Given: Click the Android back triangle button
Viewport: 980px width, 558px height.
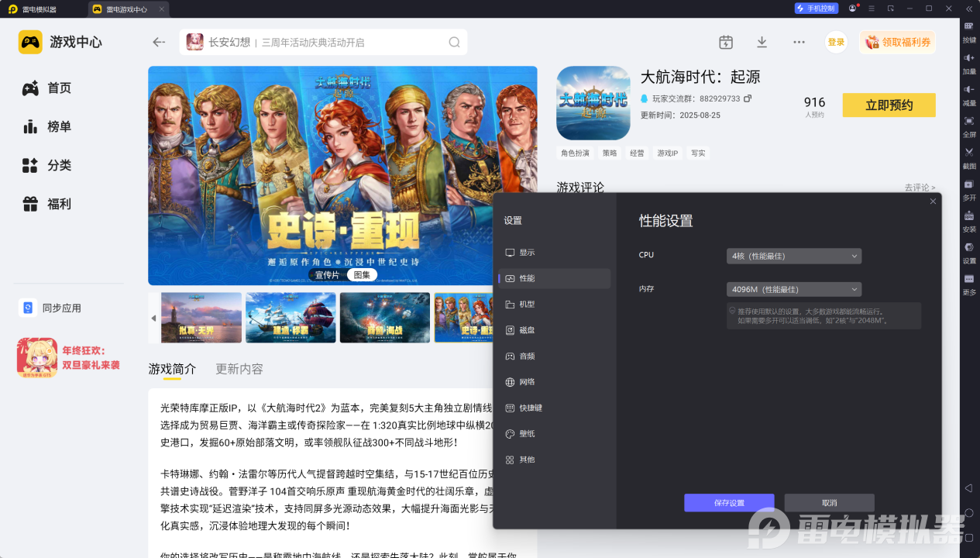Looking at the screenshot, I should click(968, 488).
